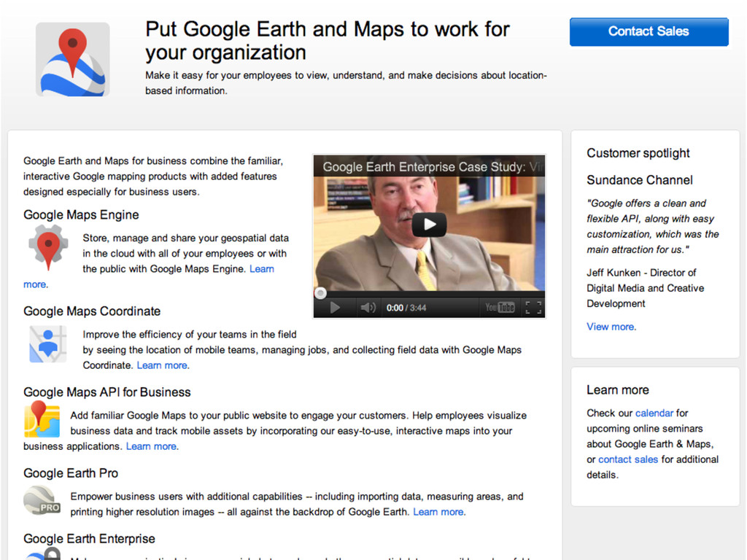Click the Google Earth Pro heading
This screenshot has height=560, width=747.
[x=71, y=473]
